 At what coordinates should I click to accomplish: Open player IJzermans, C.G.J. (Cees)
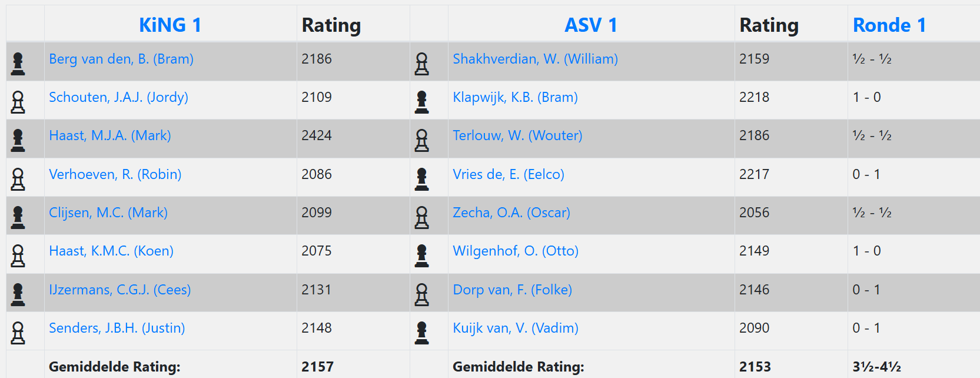click(120, 290)
